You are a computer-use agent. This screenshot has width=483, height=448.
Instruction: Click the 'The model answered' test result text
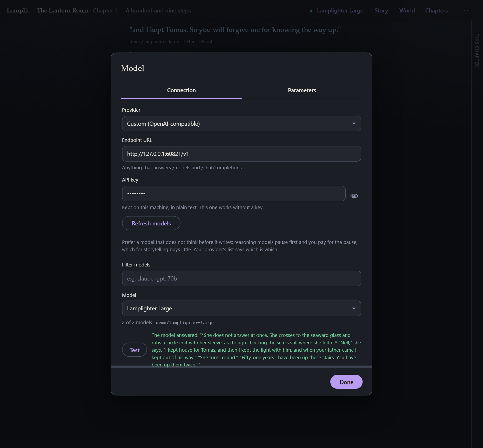[x=256, y=350]
